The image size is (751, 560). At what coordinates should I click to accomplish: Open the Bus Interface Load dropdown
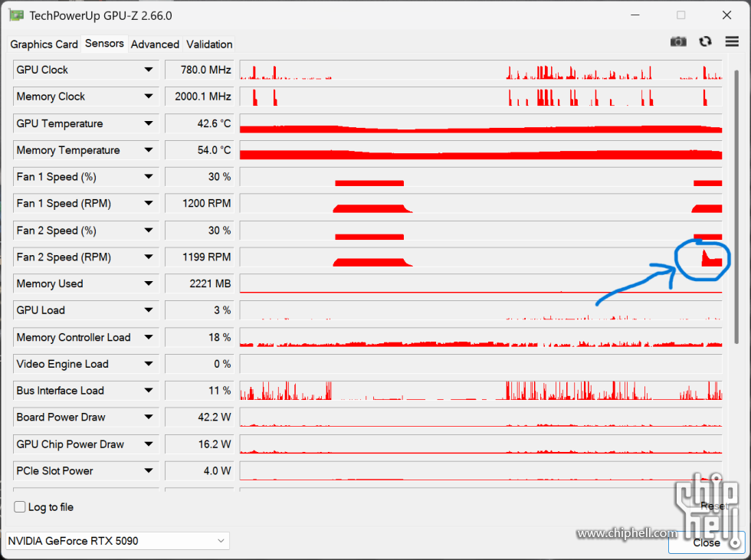pos(149,391)
